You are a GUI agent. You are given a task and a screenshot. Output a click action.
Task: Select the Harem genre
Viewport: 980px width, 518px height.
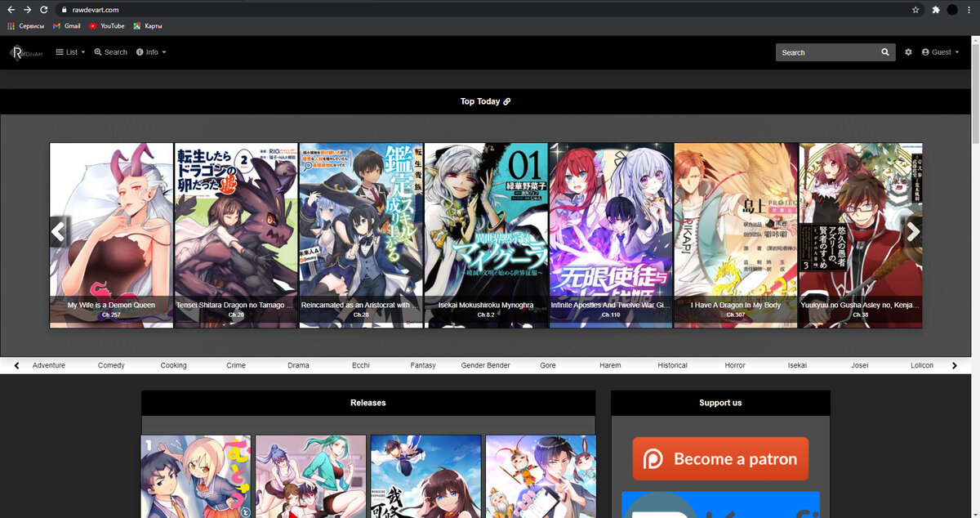tap(610, 365)
